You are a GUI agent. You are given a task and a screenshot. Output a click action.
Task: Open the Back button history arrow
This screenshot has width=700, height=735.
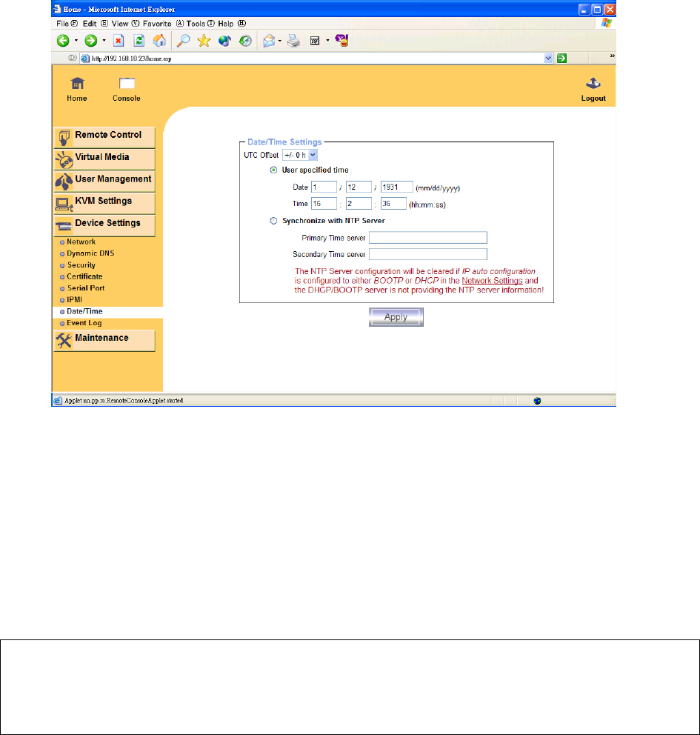[x=76, y=41]
